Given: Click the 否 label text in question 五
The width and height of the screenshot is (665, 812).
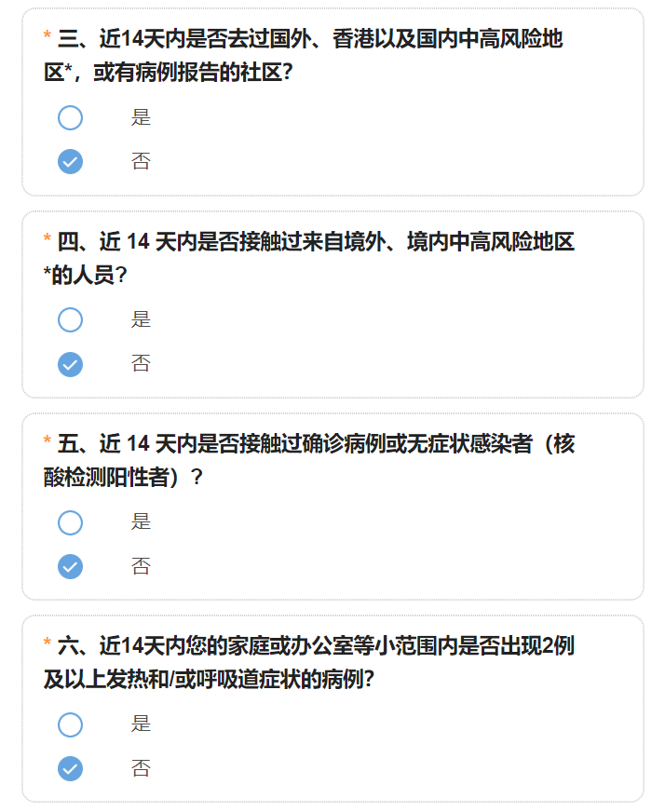Looking at the screenshot, I should point(141,566).
